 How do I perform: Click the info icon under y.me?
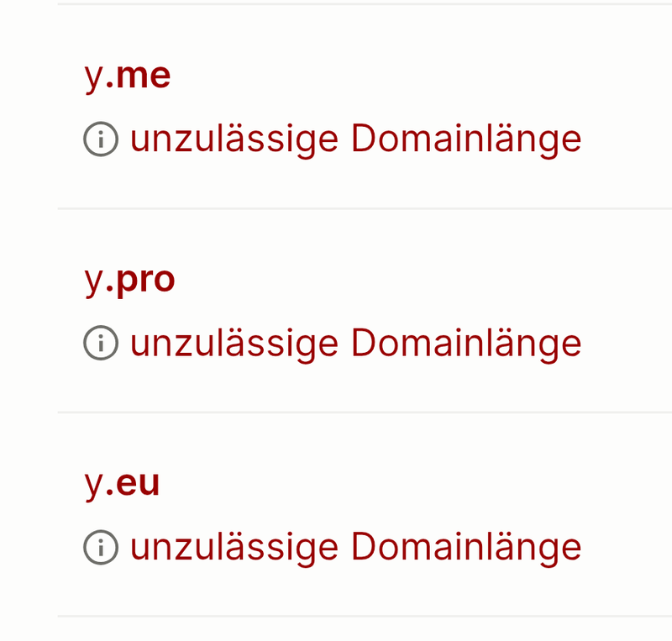pyautogui.click(x=101, y=139)
